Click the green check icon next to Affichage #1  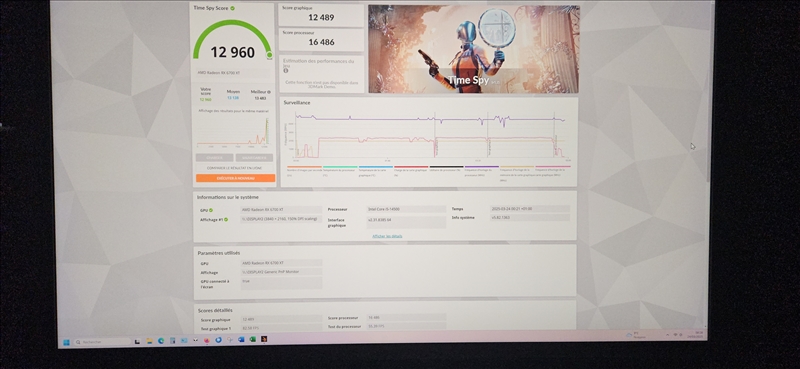pos(226,219)
